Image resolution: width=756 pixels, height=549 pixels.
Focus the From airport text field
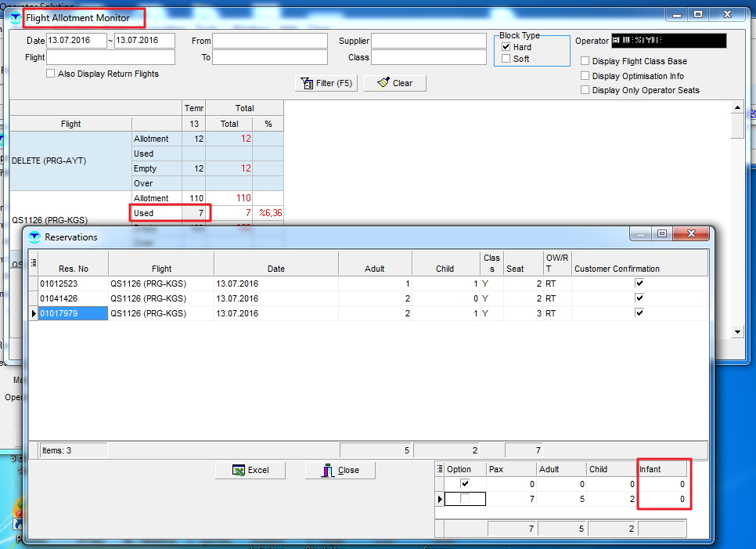coord(269,41)
